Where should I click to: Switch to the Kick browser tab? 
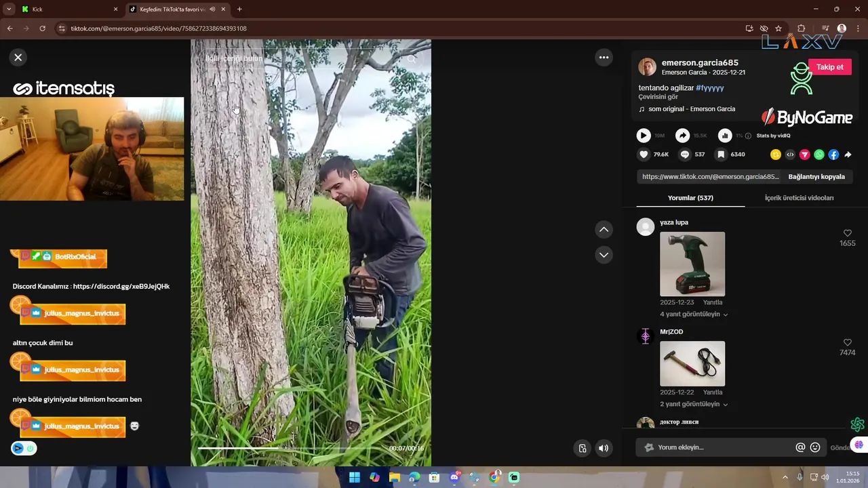[x=69, y=9]
